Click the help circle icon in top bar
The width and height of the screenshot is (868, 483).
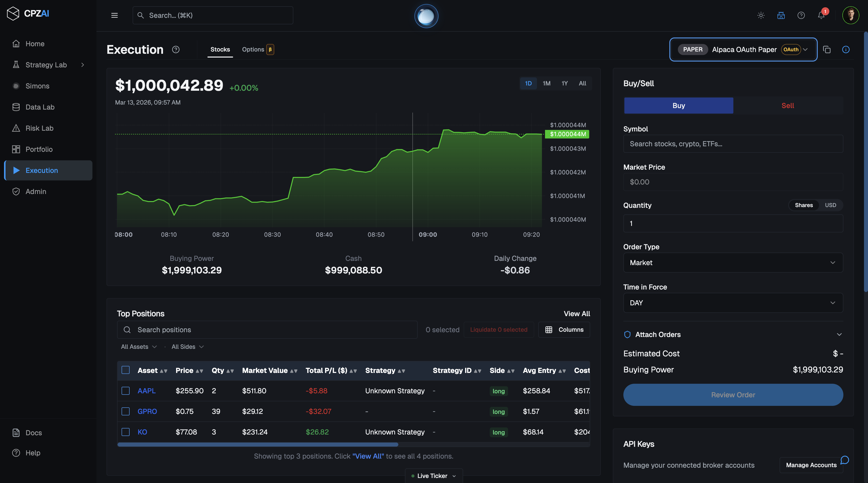pos(801,16)
